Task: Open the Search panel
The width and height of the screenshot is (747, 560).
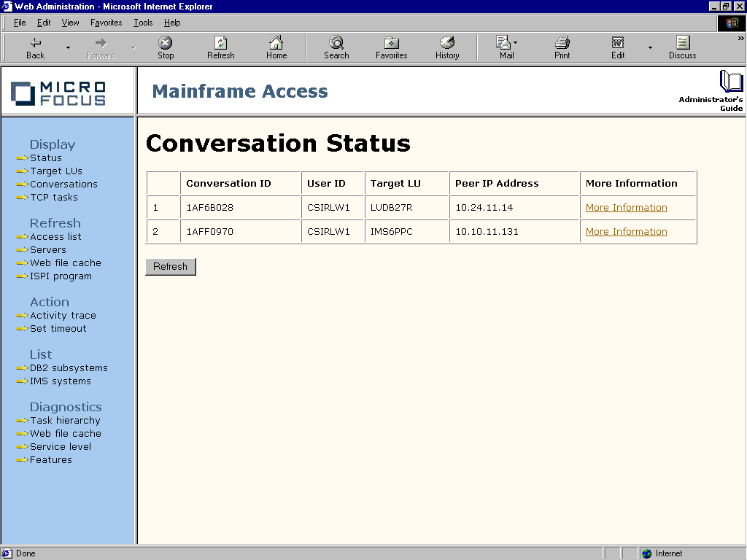Action: [x=336, y=45]
